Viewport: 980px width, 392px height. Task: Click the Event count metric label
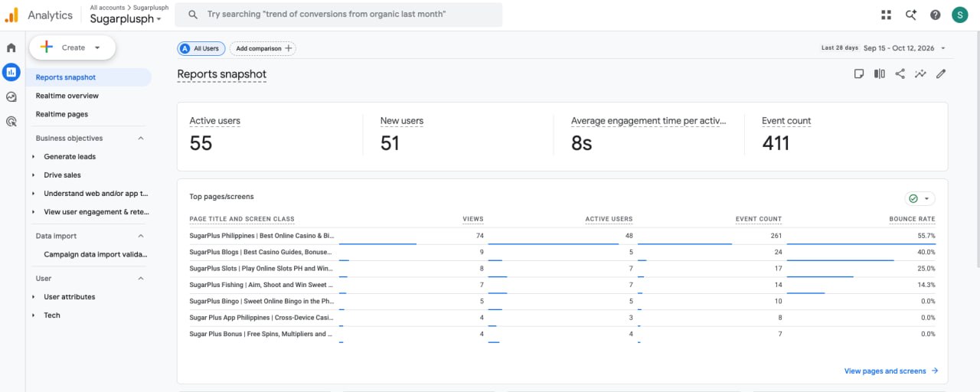(786, 121)
